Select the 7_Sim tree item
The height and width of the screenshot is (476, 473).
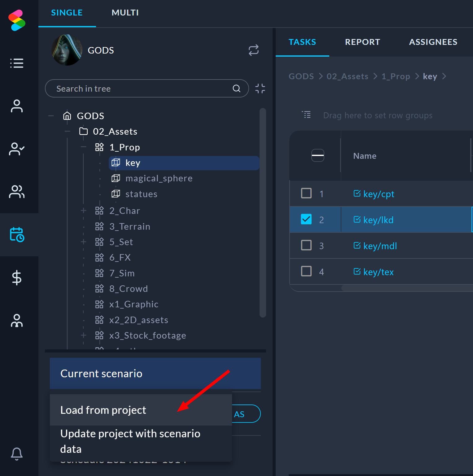point(122,273)
